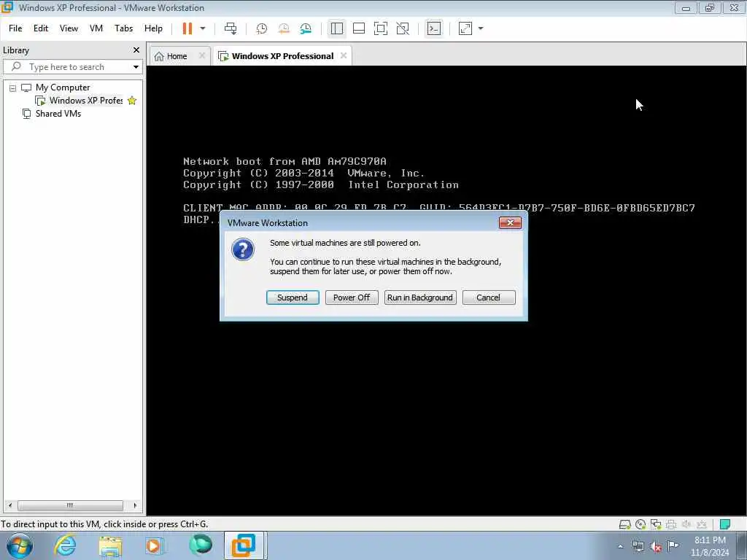Open the Edit menu
The width and height of the screenshot is (747, 560).
[41, 28]
